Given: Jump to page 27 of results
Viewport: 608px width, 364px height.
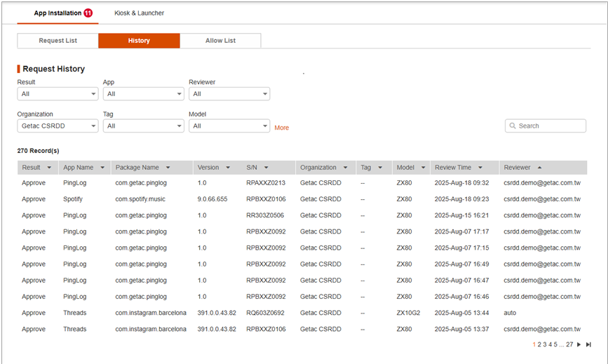Looking at the screenshot, I should click(x=569, y=344).
